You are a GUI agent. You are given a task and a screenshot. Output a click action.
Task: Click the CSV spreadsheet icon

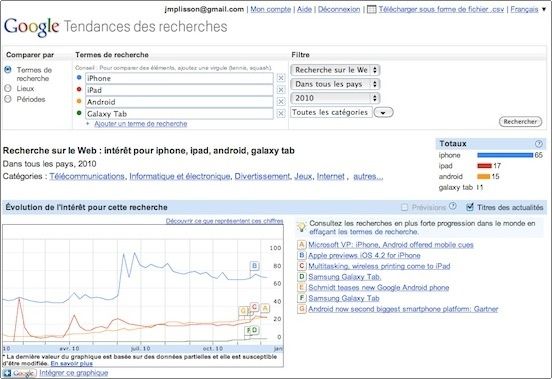371,10
